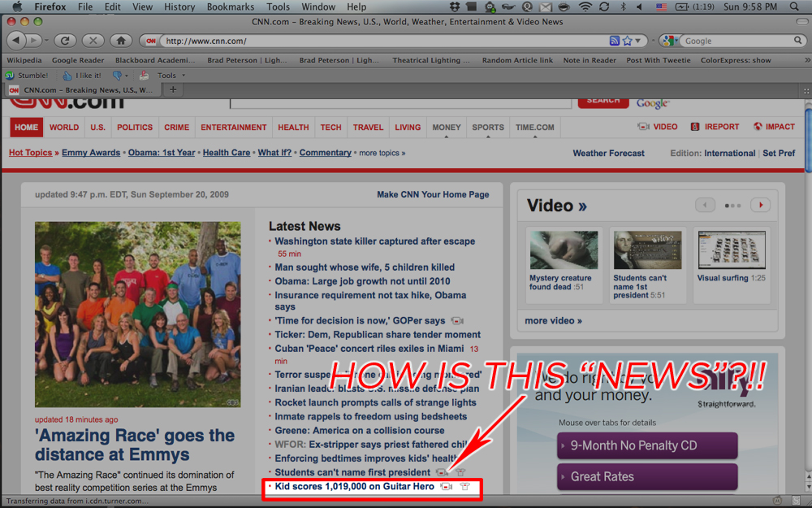This screenshot has height=508, width=812.
Task: Open back/forward history dropdown arrow
Action: pyautogui.click(x=46, y=41)
